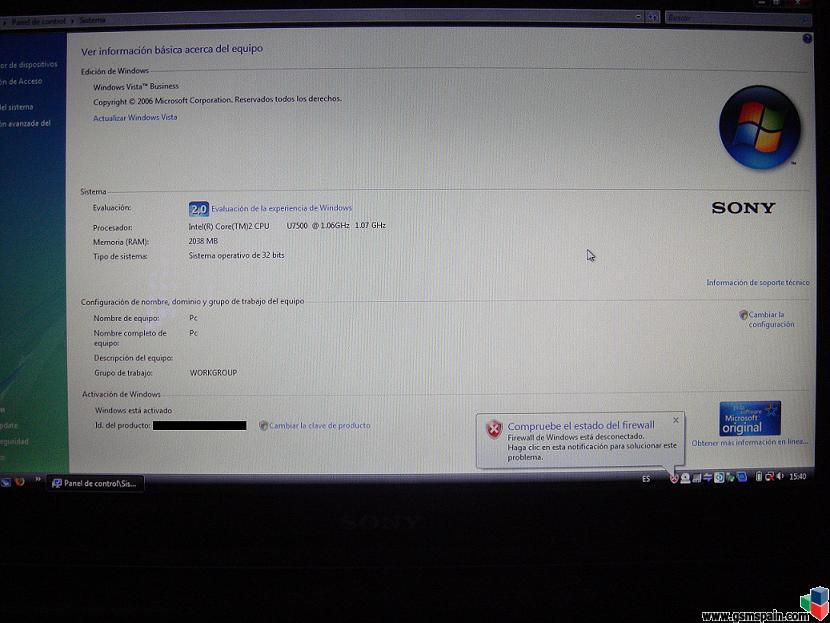
Task: Click the SONY manufacturer logo
Action: click(x=743, y=208)
